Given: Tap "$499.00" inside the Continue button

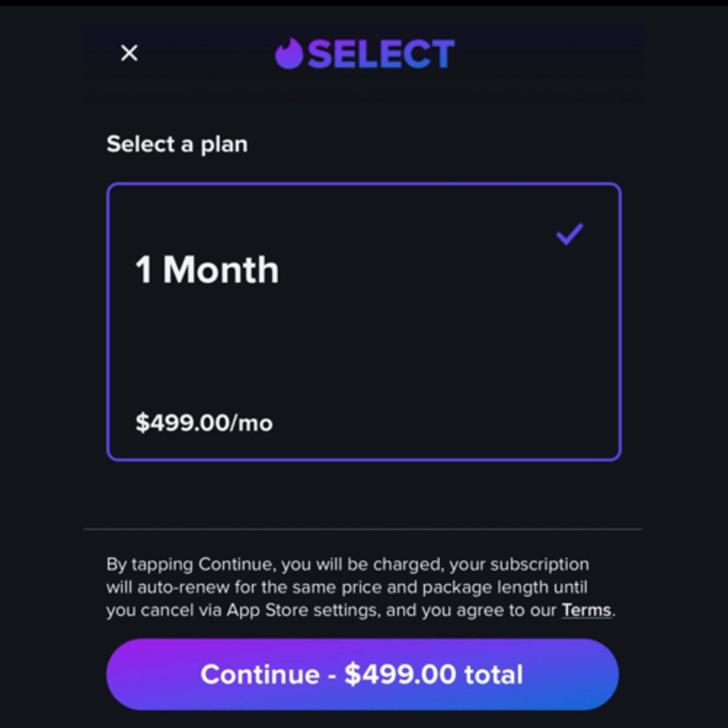Looking at the screenshot, I should click(400, 674).
